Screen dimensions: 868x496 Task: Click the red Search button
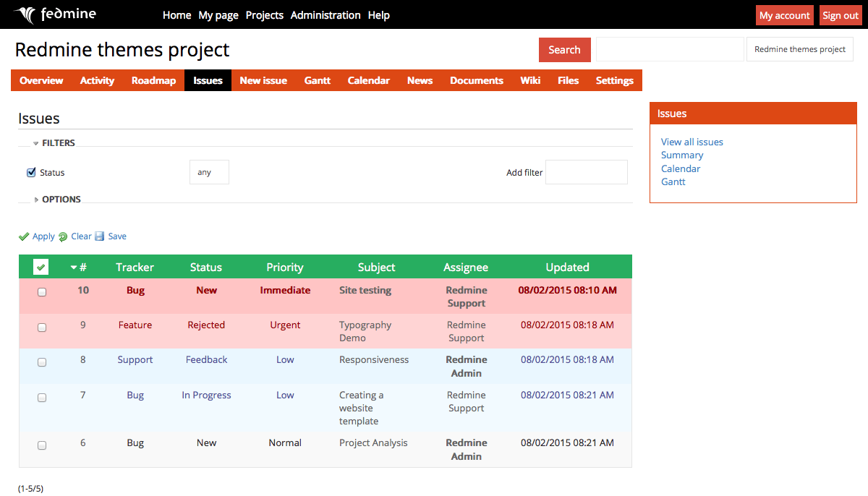point(564,50)
